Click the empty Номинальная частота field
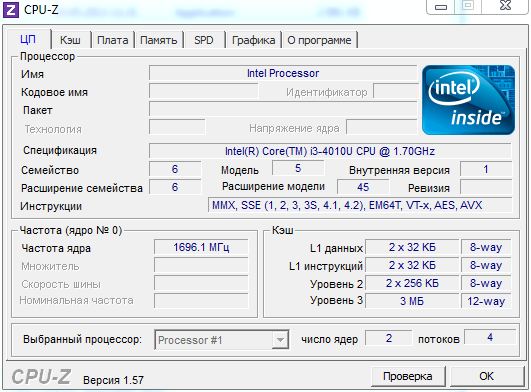This screenshot has width=531, height=392. [201, 301]
